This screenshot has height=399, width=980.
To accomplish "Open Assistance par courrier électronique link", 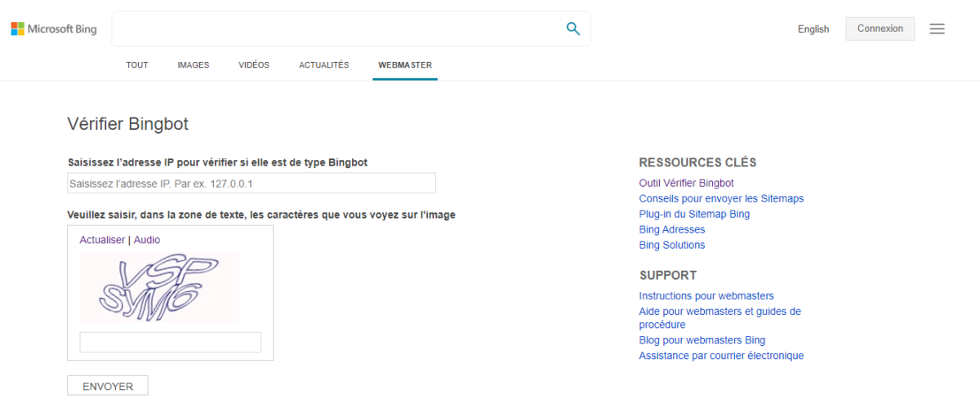I will tap(721, 355).
